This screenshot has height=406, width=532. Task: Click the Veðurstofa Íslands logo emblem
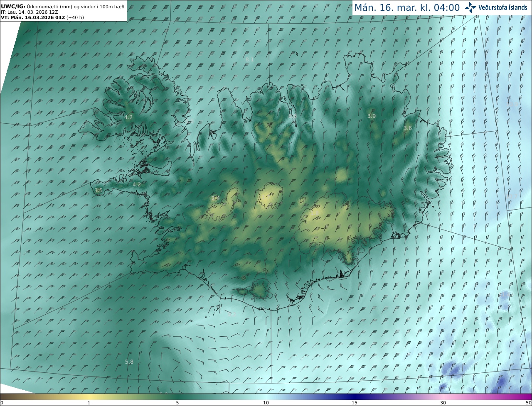(x=470, y=7)
